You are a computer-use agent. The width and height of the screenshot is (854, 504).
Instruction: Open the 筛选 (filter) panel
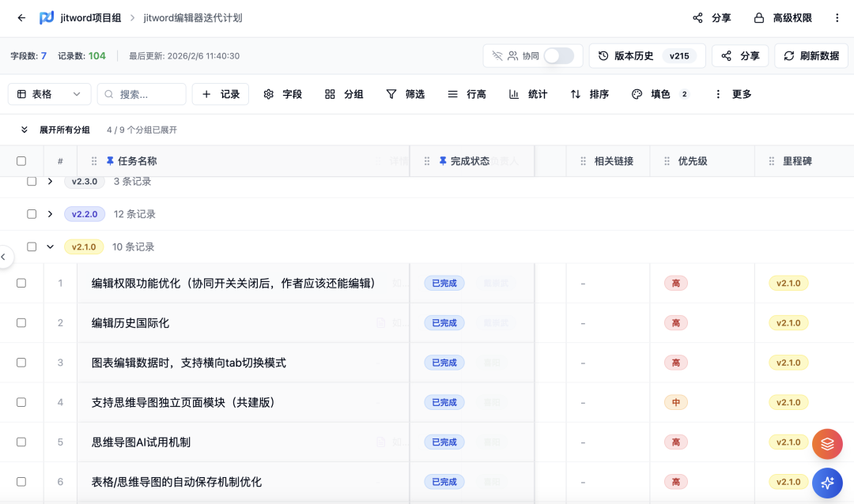(x=405, y=94)
